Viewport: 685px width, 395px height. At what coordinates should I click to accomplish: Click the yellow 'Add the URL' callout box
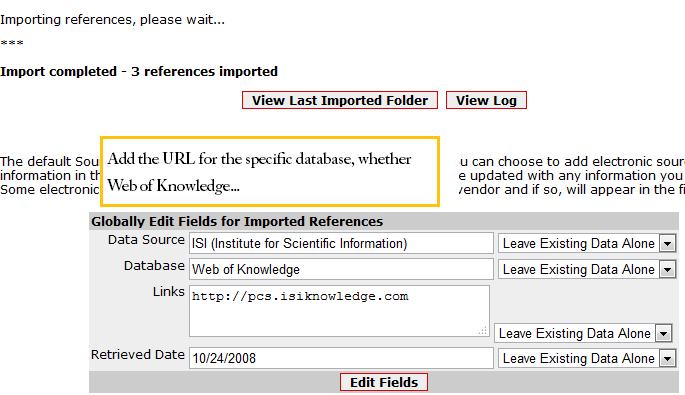coord(270,171)
